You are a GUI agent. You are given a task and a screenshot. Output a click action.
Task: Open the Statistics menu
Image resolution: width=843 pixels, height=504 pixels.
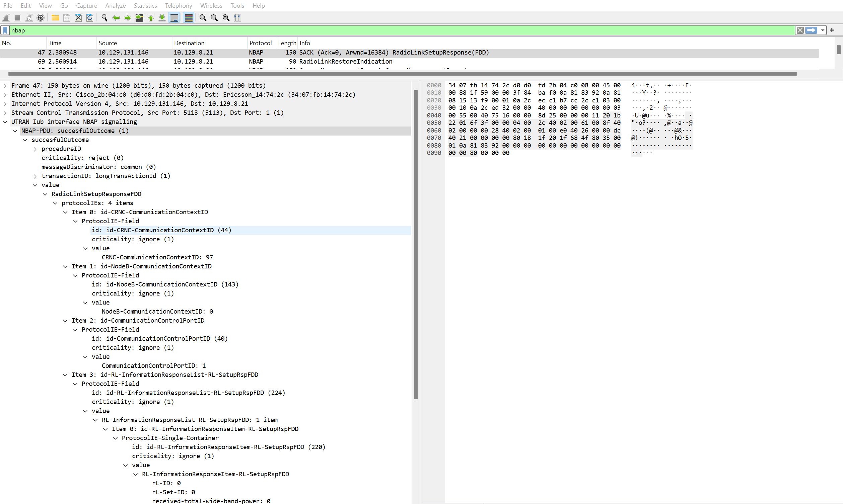point(145,6)
